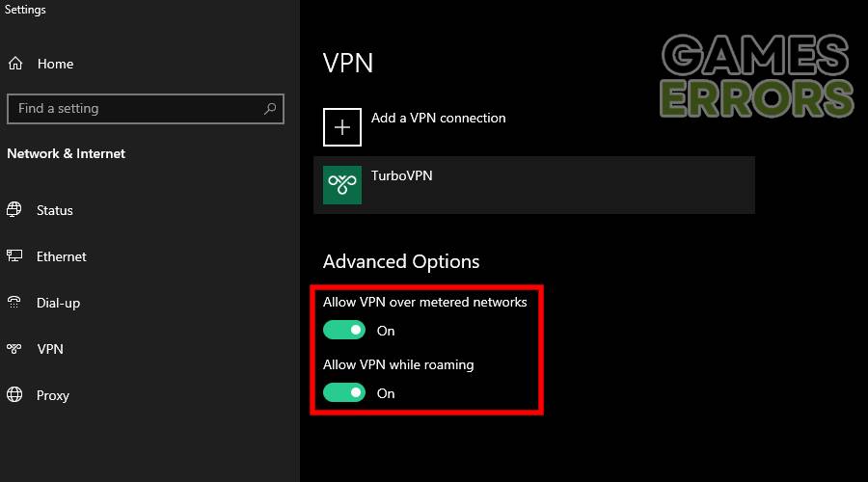Select the Ethernet monitor icon
The height and width of the screenshot is (482, 868).
(x=14, y=256)
